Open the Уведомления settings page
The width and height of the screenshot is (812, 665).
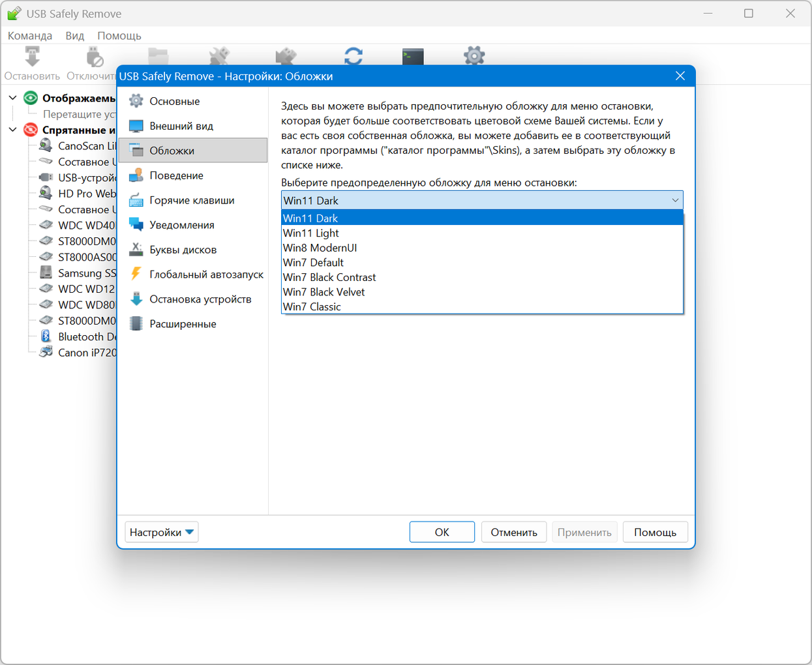pyautogui.click(x=193, y=225)
